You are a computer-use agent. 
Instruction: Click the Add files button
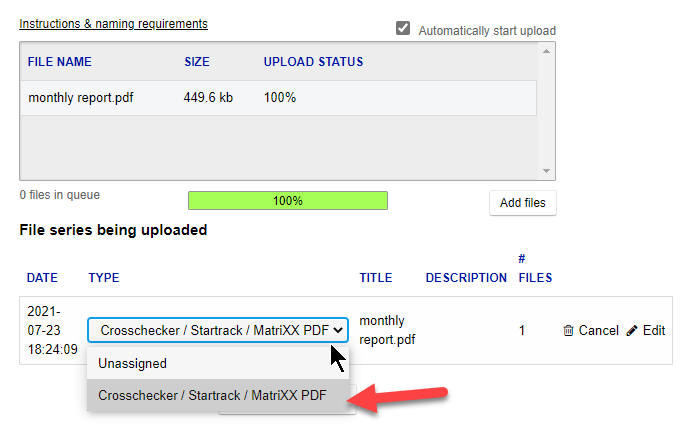522,202
